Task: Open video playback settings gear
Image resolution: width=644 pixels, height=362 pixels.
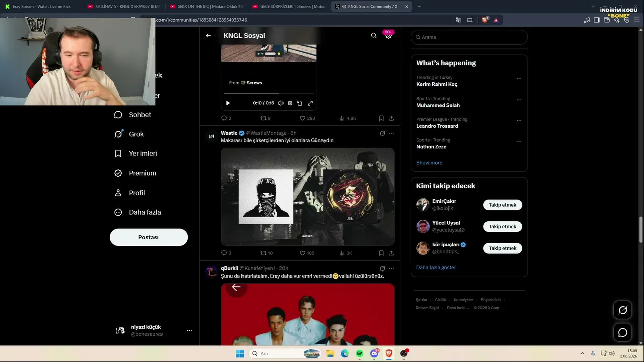Action: (x=290, y=103)
